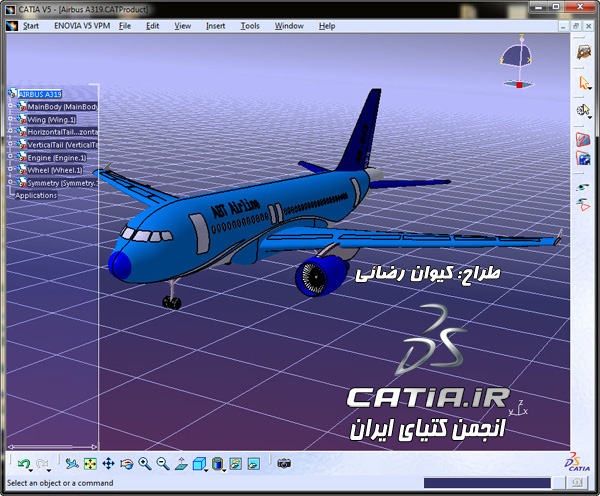Open the Help menu
Screen dimensions: 600x496
(327, 26)
